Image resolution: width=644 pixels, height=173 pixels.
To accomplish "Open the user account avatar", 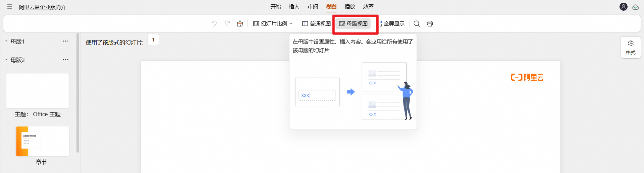I will [624, 7].
